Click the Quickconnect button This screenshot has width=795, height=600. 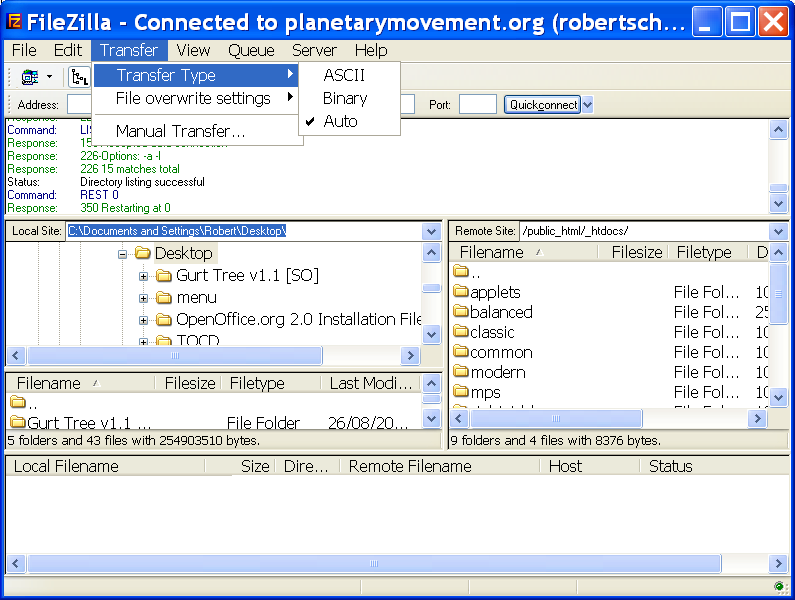click(543, 105)
